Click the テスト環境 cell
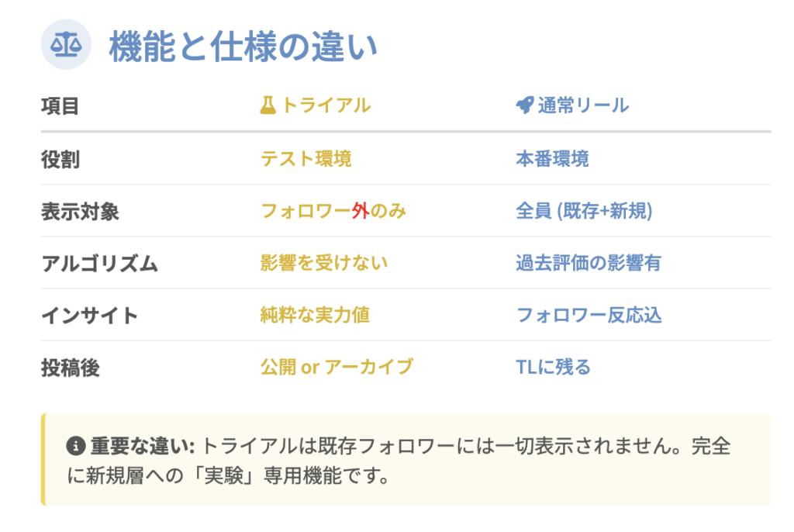The image size is (794, 532). coord(306,159)
